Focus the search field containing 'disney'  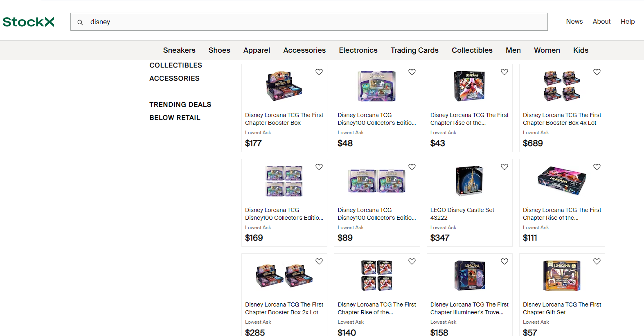(x=309, y=22)
